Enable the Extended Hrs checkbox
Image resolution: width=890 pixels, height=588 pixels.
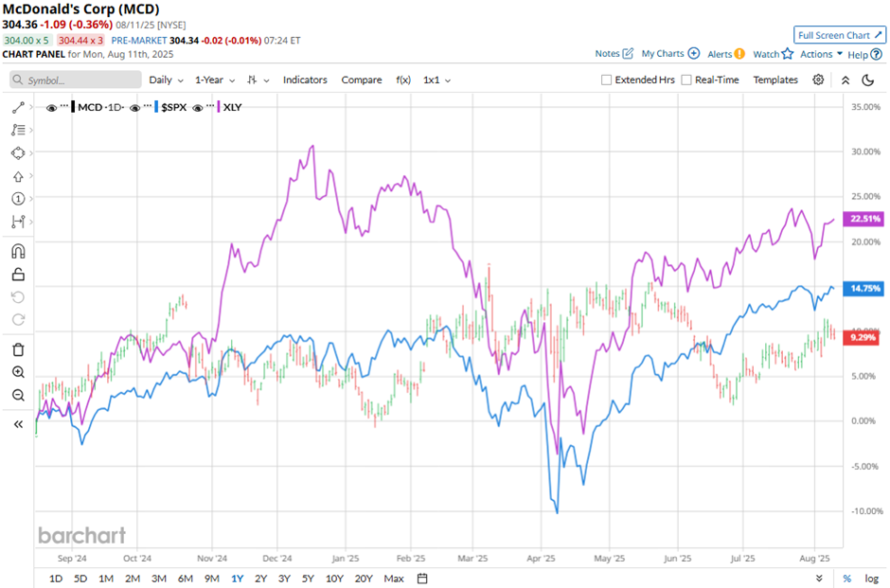click(606, 80)
